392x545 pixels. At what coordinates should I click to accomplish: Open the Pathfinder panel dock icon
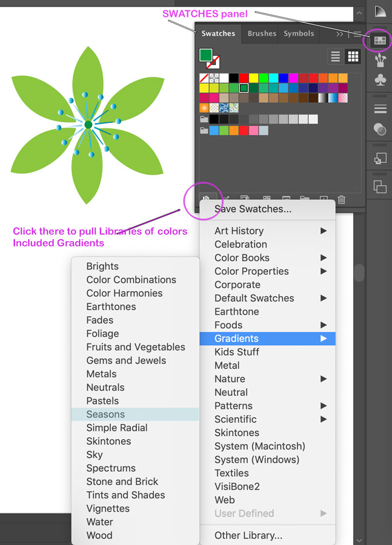click(380, 187)
